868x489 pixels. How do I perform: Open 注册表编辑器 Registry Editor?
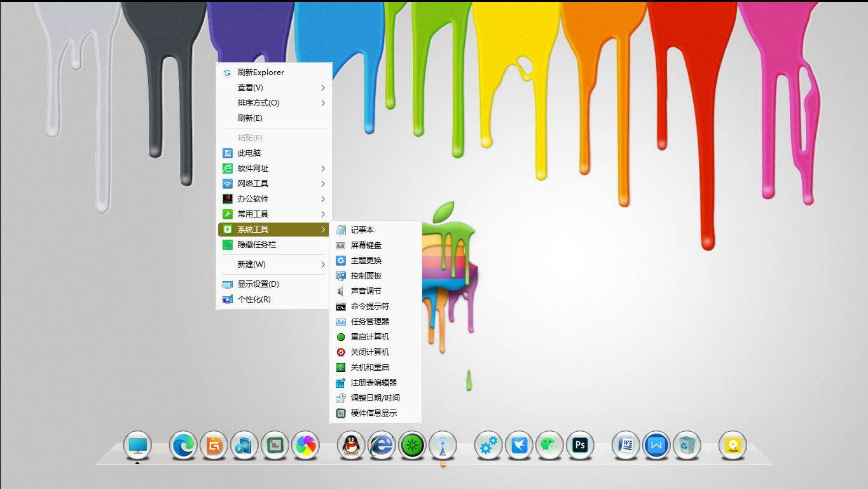pyautogui.click(x=375, y=383)
